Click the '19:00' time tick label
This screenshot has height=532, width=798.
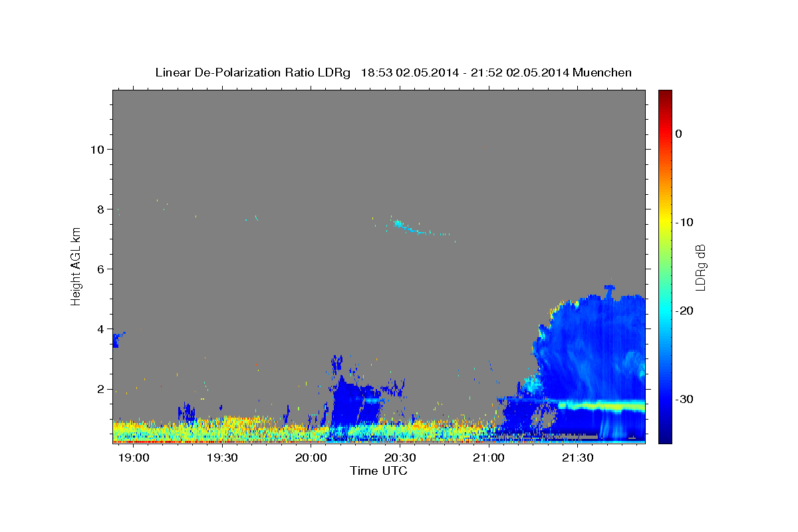click(x=134, y=458)
